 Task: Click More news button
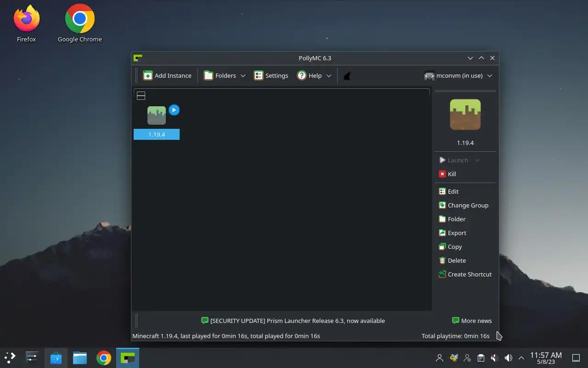click(472, 321)
